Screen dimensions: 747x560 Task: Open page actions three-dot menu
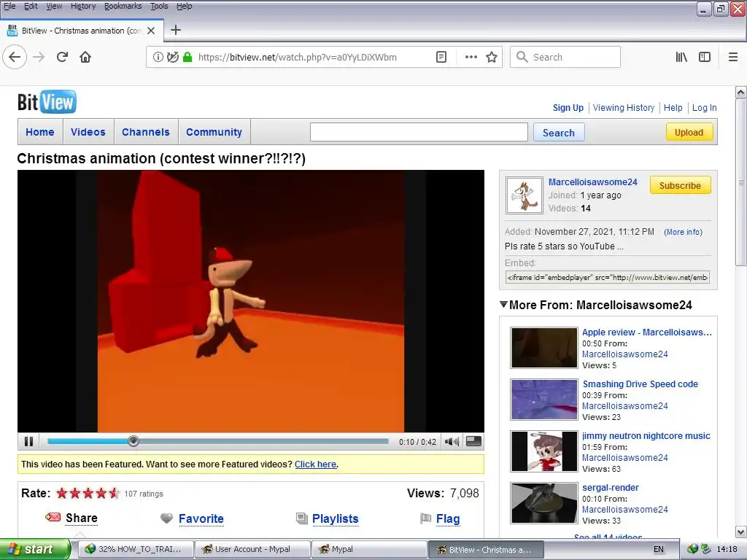[471, 57]
